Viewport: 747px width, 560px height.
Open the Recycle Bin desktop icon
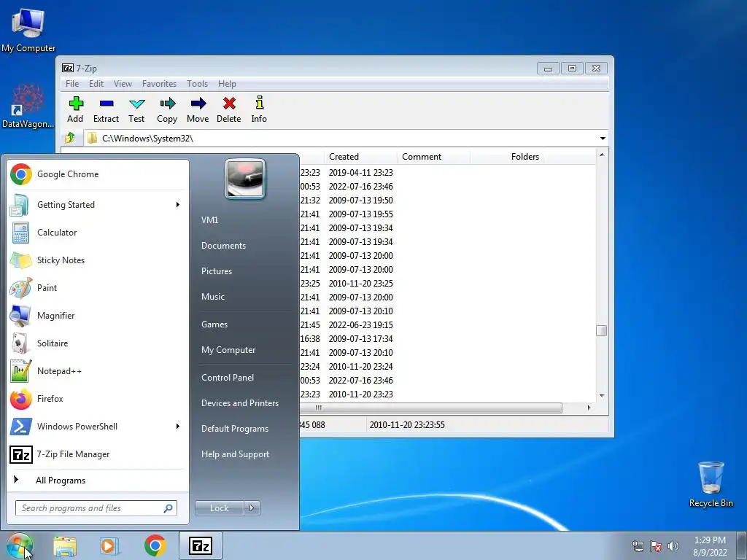point(711,484)
